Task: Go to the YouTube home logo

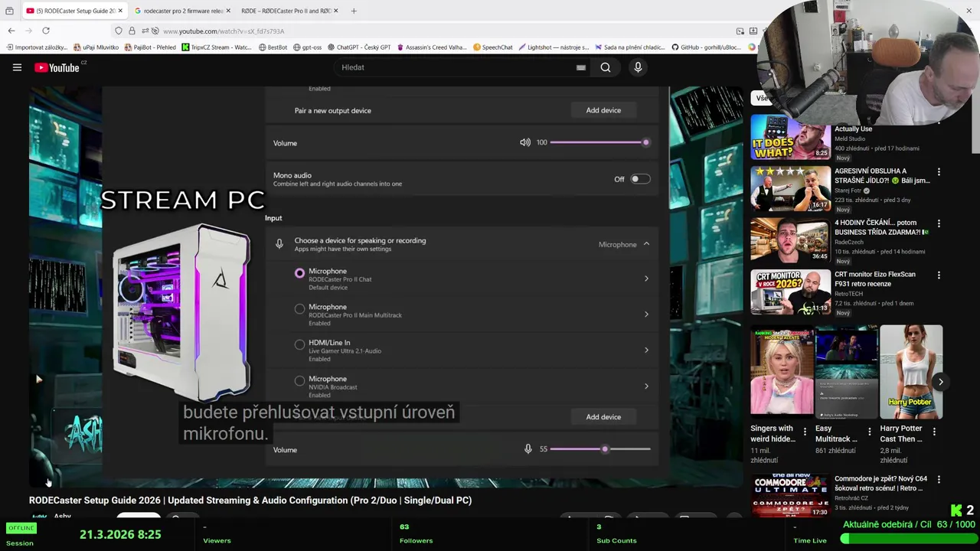Action: point(57,67)
